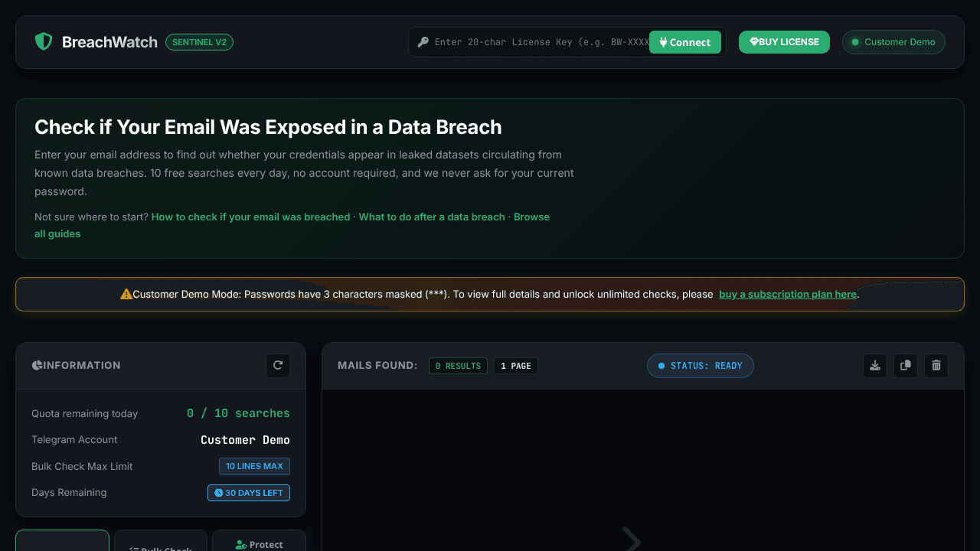The image size is (980, 551).
Task: Open the 'Browse all guides' link
Action: click(x=531, y=217)
